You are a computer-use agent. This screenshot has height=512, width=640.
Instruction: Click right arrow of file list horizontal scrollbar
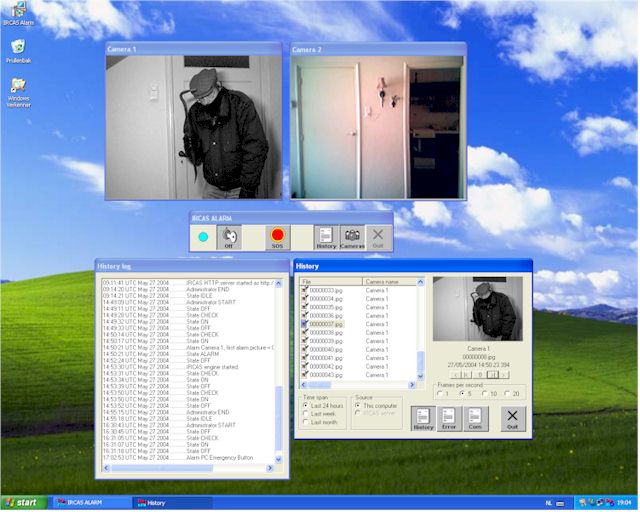412,385
